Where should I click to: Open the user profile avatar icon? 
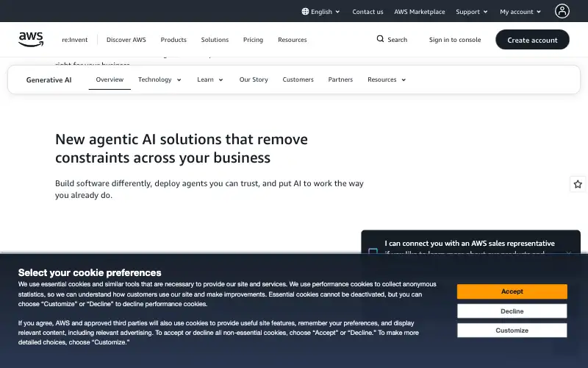(562, 11)
